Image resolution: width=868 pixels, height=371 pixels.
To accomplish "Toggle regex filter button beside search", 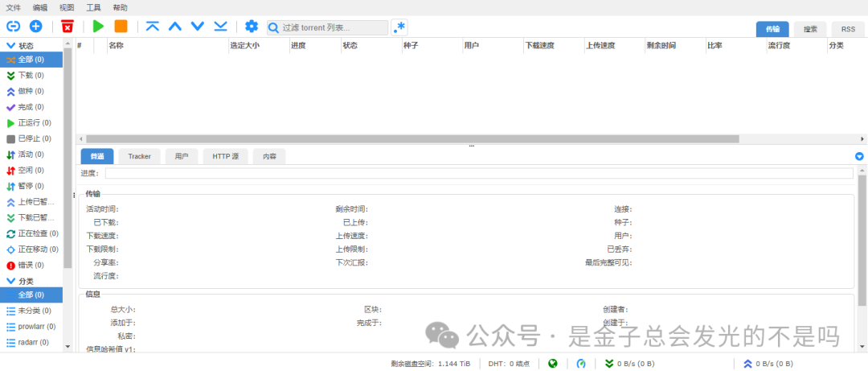I will (x=399, y=27).
